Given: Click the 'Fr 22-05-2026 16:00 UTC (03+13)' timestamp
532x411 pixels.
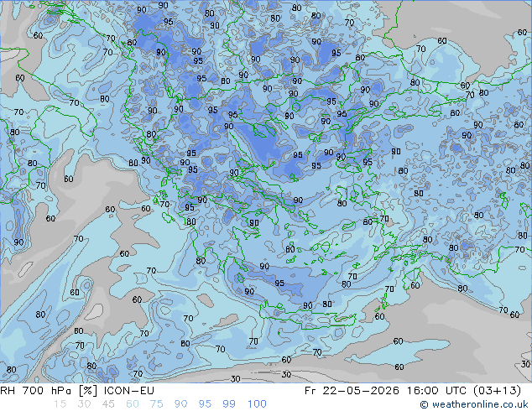Looking at the screenshot, I should 413,391.
